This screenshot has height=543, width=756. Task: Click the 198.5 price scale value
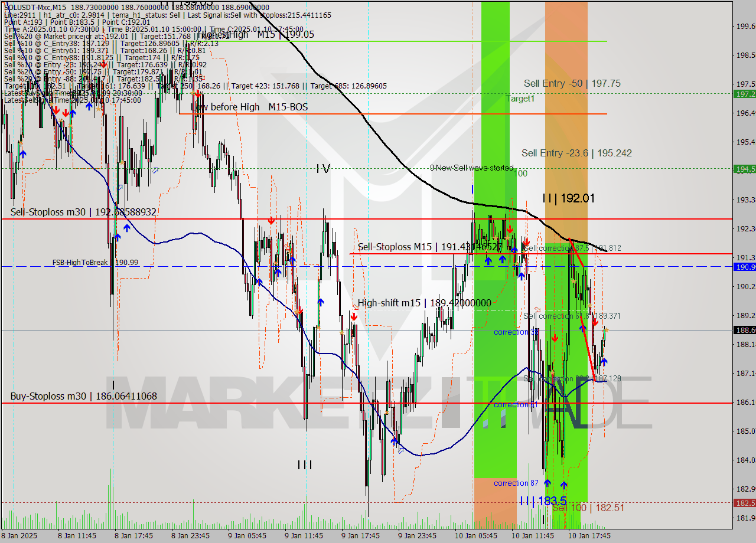(745, 55)
